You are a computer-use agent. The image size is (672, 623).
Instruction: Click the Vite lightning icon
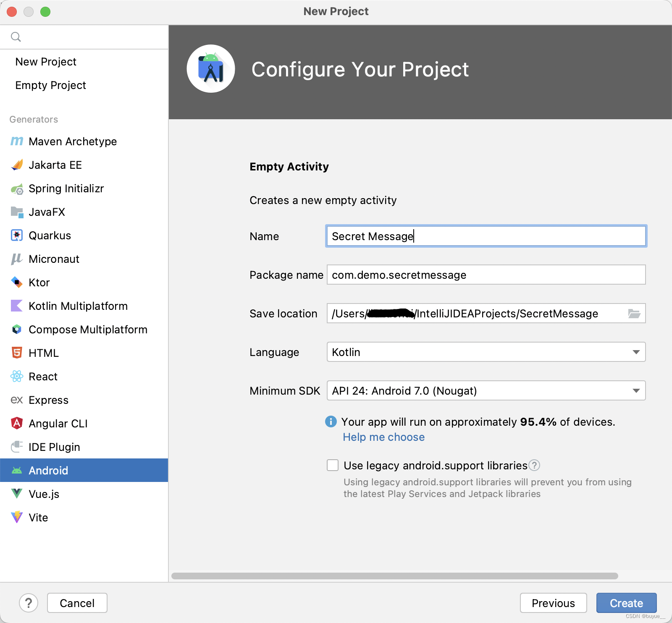click(x=17, y=517)
